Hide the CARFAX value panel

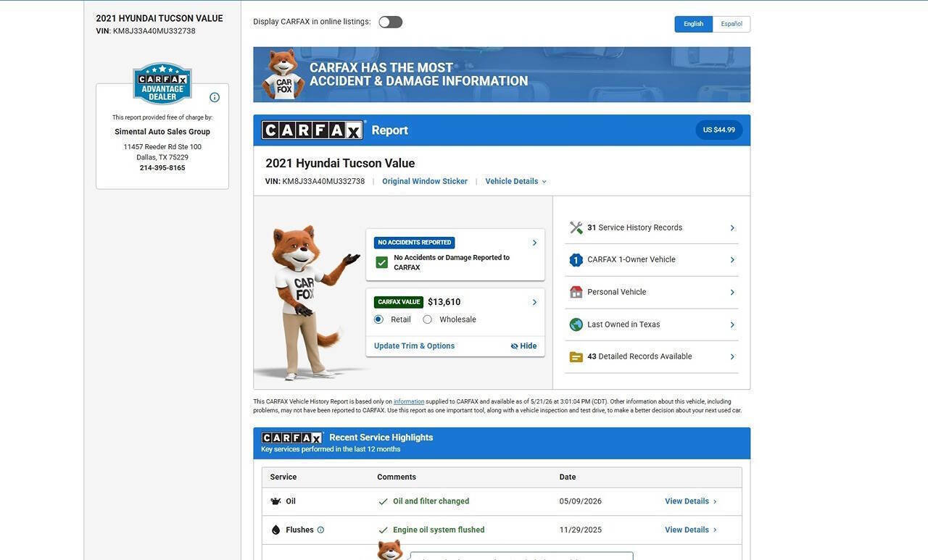click(x=523, y=346)
